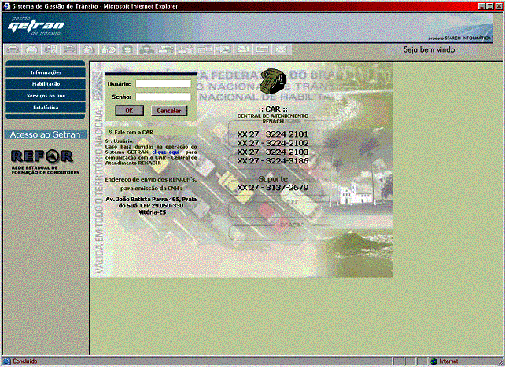Click the Internet zone icon in status bar
505x367 pixels.
434,361
